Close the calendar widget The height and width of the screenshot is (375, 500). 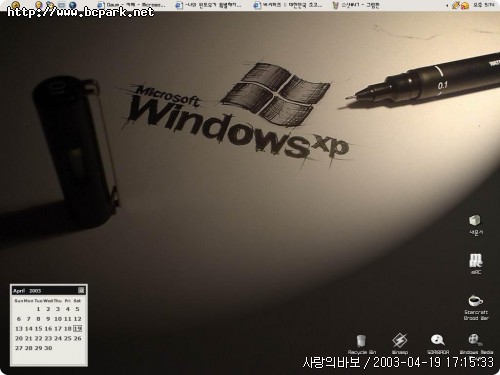[81, 290]
